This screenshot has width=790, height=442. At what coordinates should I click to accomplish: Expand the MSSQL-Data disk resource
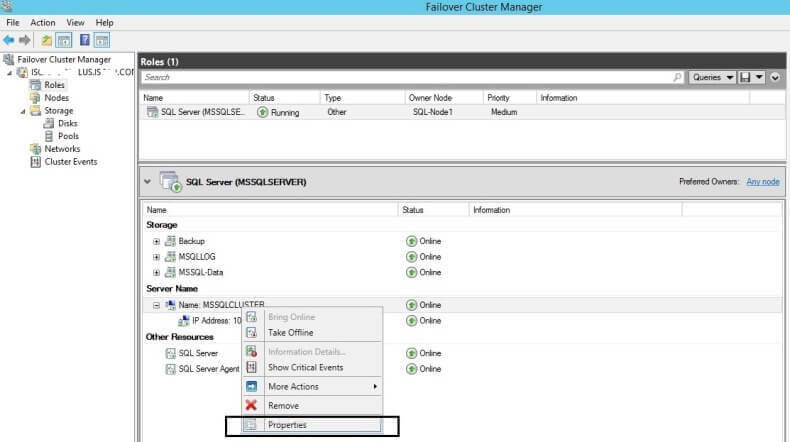[156, 272]
